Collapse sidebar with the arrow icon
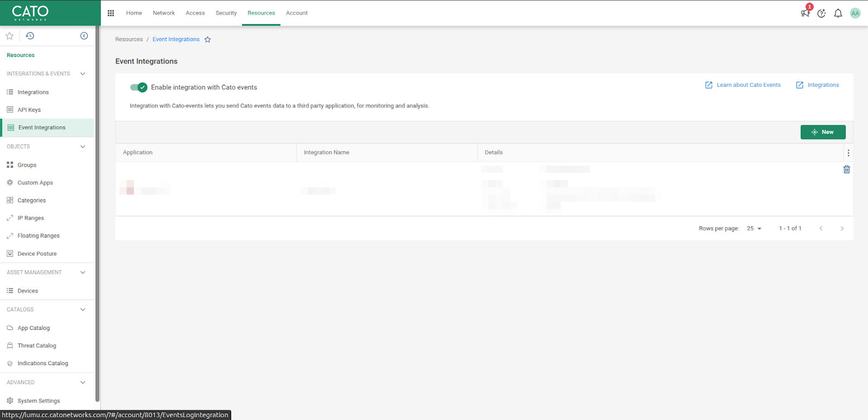The image size is (868, 420). pos(84,36)
